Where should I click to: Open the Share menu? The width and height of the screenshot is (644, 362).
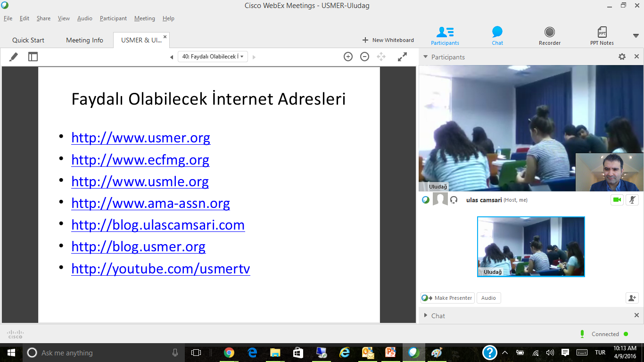(x=43, y=18)
